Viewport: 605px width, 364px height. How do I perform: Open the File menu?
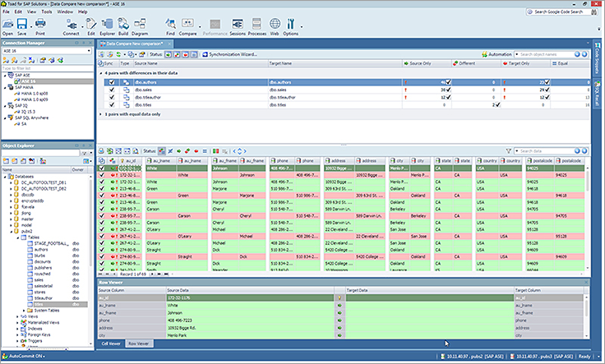(x=7, y=12)
